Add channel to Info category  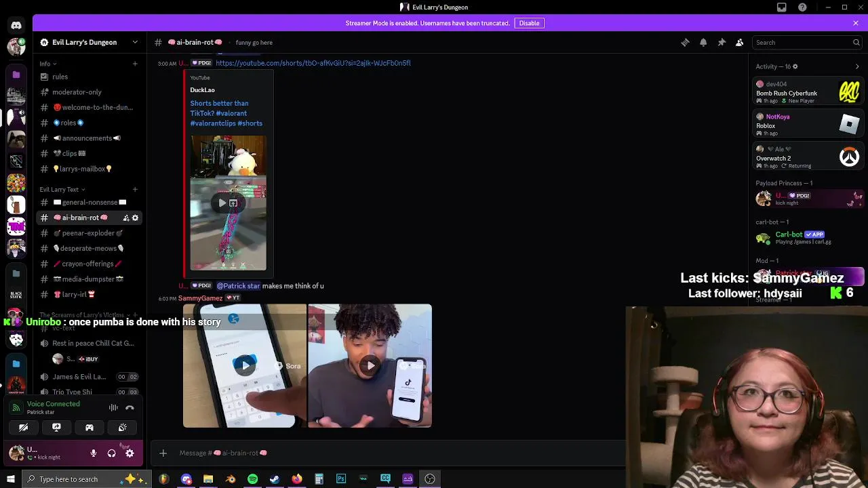135,64
